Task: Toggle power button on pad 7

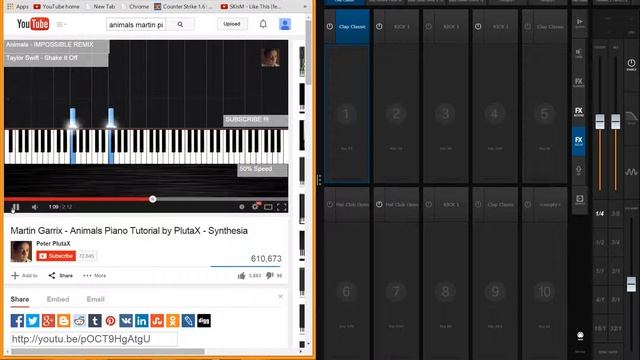Action: [379, 204]
